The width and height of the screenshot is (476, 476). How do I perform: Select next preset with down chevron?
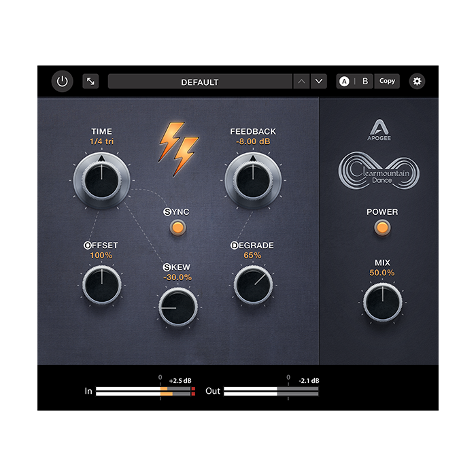319,82
